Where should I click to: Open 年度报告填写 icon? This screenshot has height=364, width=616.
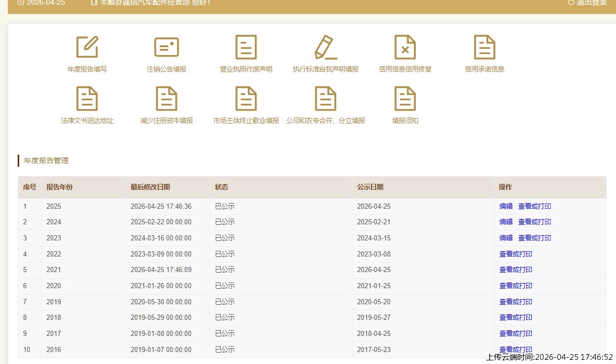point(87,48)
